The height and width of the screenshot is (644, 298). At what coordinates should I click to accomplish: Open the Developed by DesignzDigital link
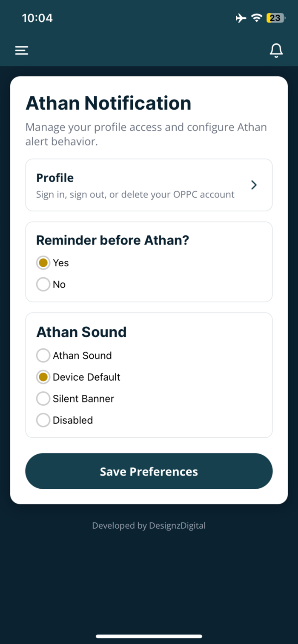(149, 526)
